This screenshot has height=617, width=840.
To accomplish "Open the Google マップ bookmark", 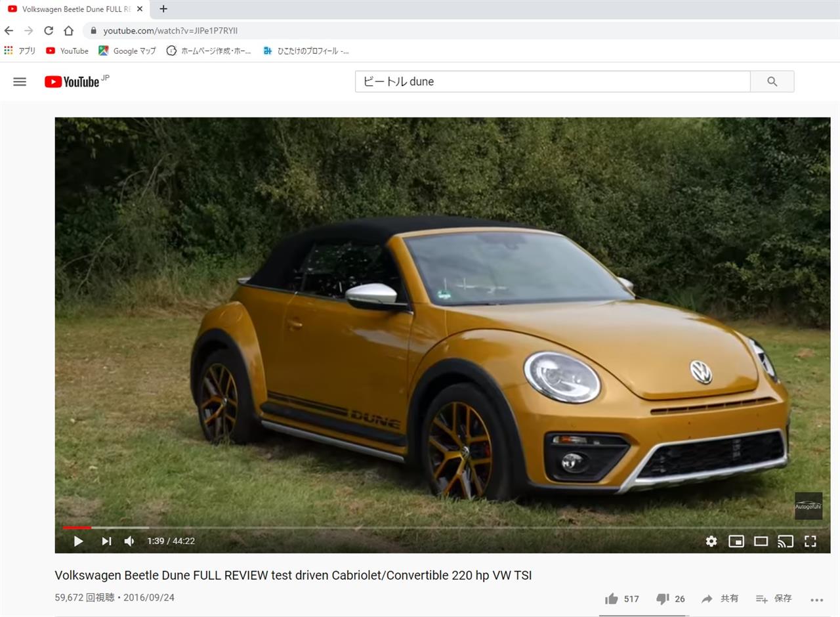I will pyautogui.click(x=127, y=51).
